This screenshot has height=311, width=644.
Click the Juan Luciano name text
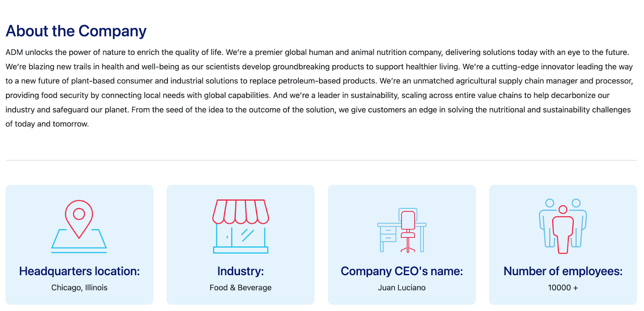[x=402, y=288]
